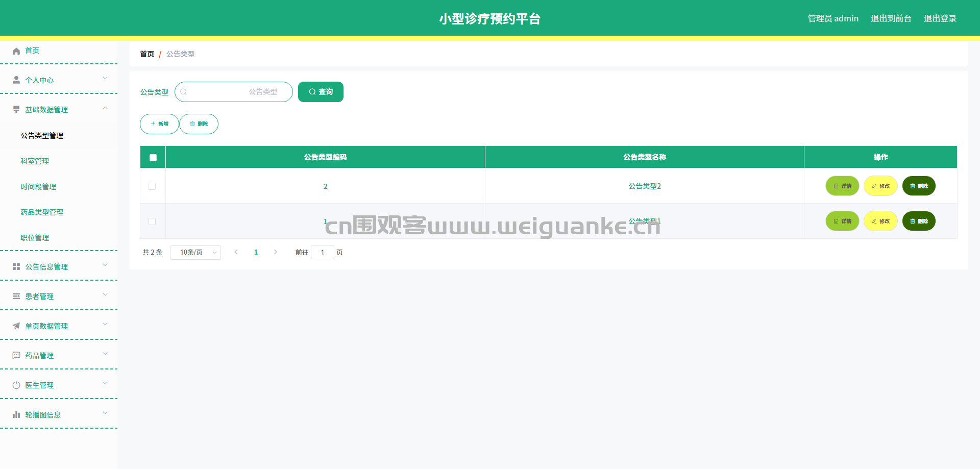
Task: Click 公告类型 breadcrumb text
Action: tap(181, 54)
